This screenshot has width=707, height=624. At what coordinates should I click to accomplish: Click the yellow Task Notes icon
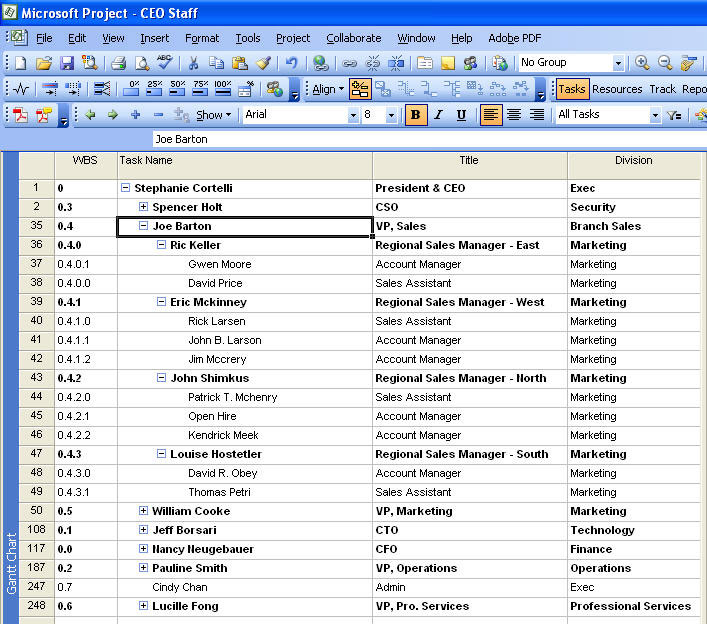click(x=448, y=63)
